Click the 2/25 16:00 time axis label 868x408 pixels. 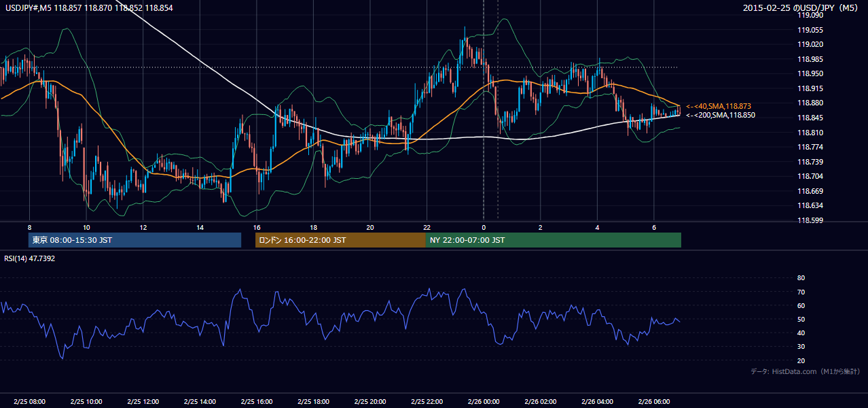(x=257, y=402)
